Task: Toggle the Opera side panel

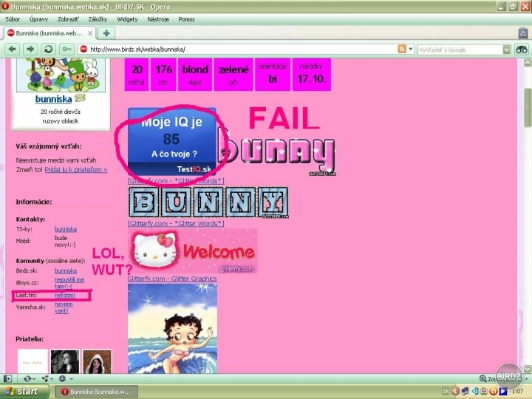Action: point(8,378)
